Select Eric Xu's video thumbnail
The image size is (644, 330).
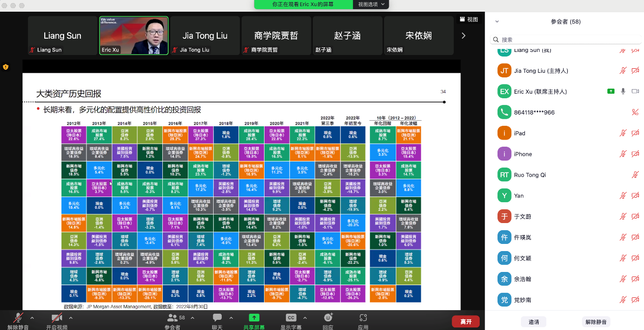134,35
